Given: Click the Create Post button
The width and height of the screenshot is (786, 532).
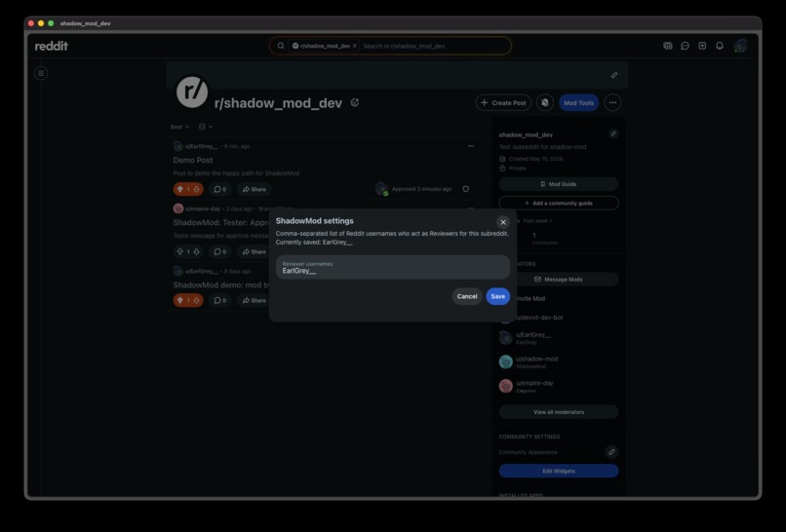Looking at the screenshot, I should coord(503,102).
